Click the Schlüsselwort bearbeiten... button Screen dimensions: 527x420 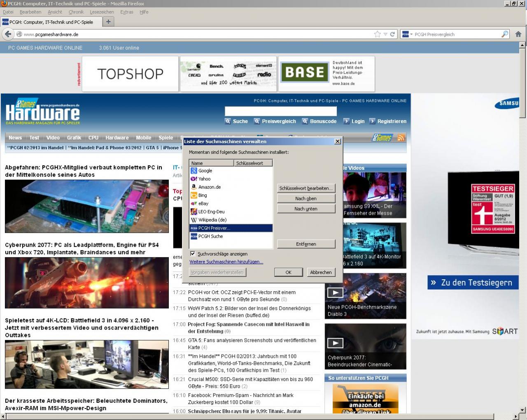[306, 188]
